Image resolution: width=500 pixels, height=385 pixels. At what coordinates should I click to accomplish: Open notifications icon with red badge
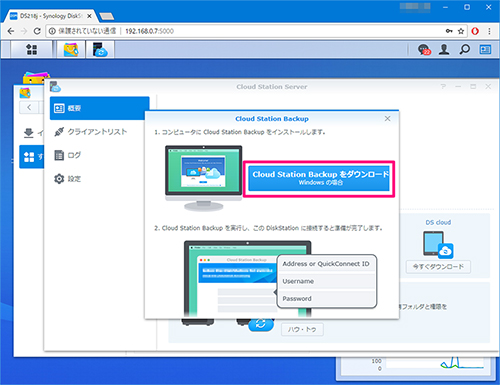[424, 50]
